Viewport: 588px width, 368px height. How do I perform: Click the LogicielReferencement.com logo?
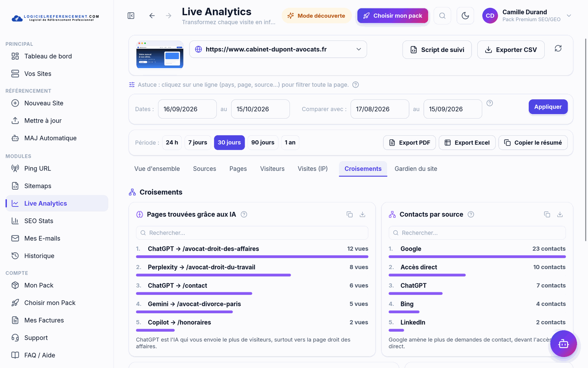(55, 18)
